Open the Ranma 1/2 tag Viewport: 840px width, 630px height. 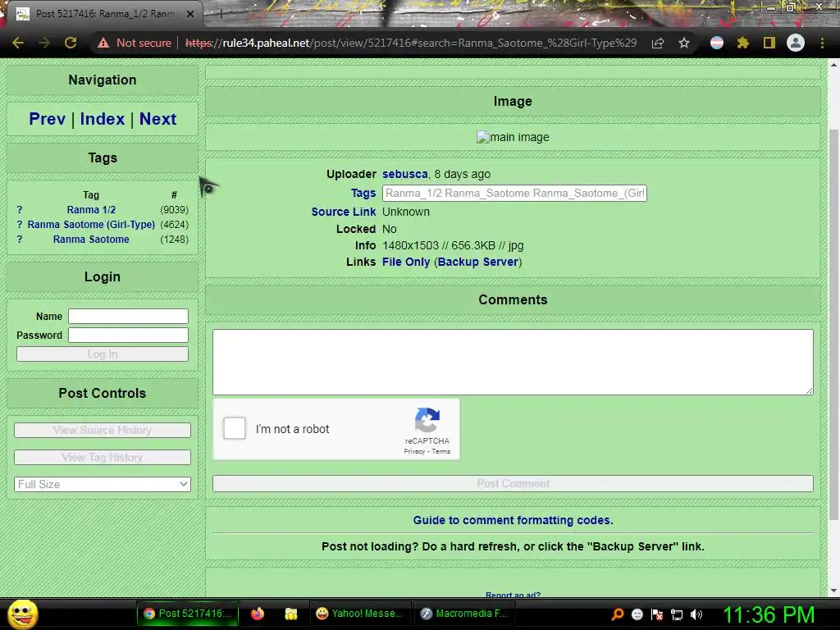[x=91, y=210]
